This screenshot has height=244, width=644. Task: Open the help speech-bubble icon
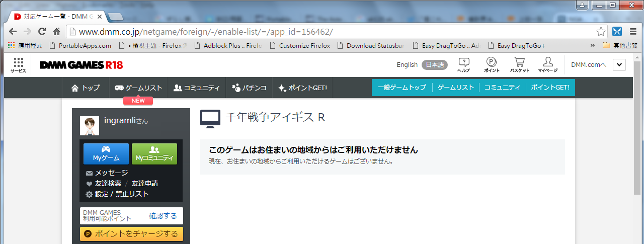(x=464, y=65)
